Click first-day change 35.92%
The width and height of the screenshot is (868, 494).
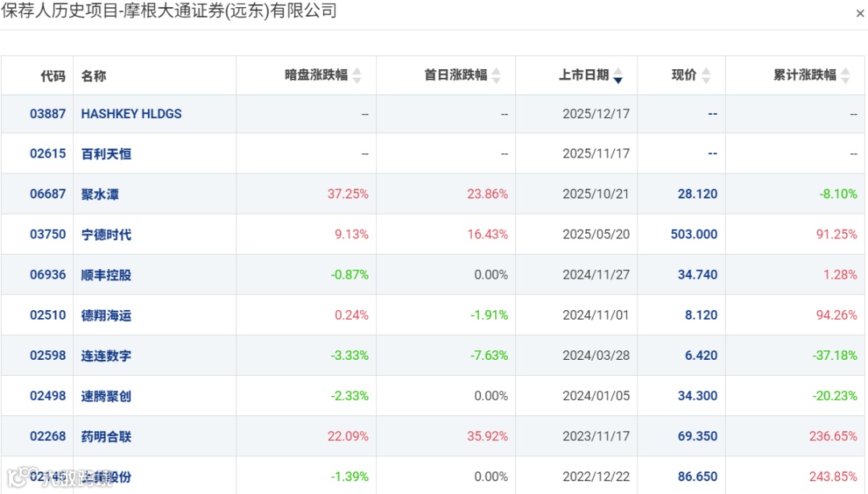(x=487, y=436)
